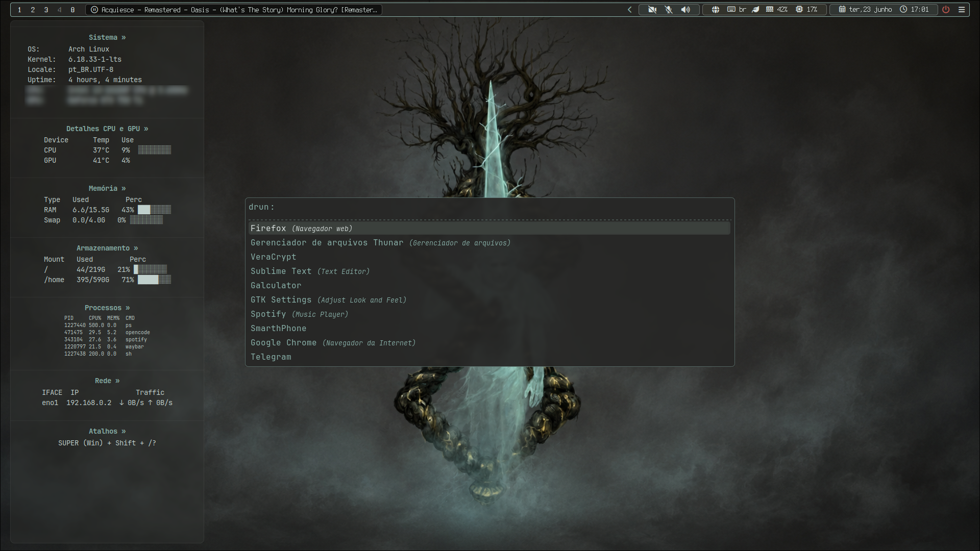Click the opencode process row
980x551 pixels.
(x=107, y=332)
